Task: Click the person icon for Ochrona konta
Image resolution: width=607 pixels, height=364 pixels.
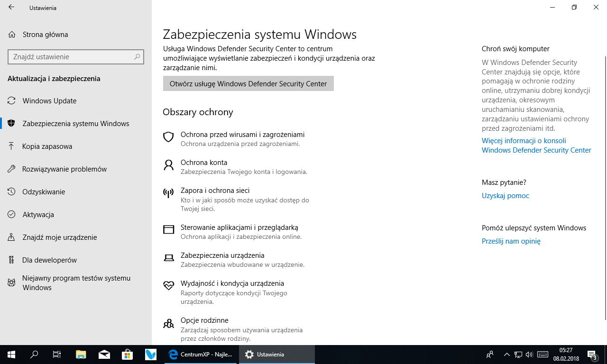Action: [x=168, y=165]
